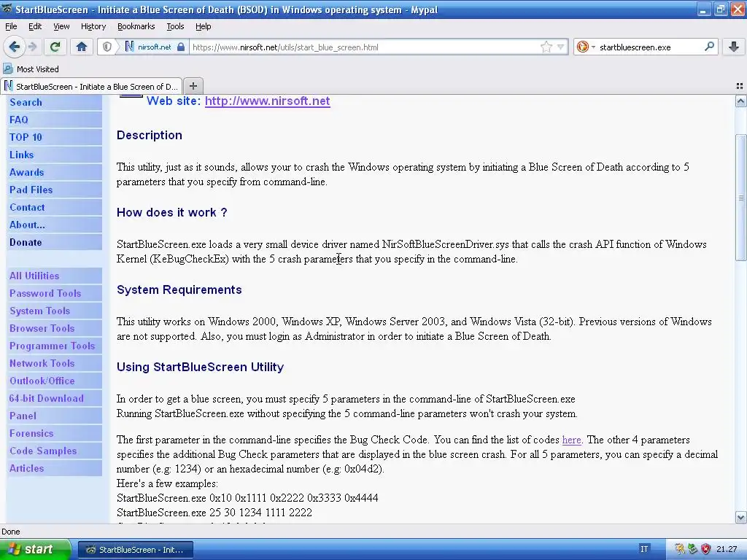Go to the Home page icon
Image resolution: width=747 pixels, height=560 pixels.
pyautogui.click(x=82, y=47)
